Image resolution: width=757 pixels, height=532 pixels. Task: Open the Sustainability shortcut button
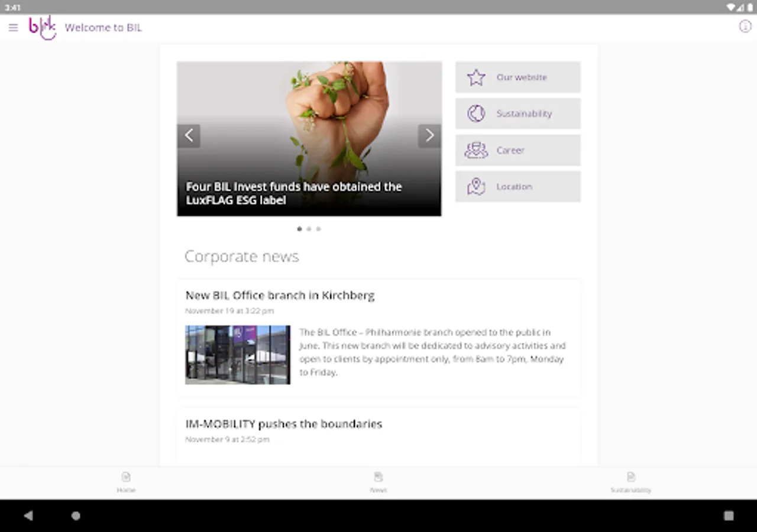pyautogui.click(x=518, y=113)
